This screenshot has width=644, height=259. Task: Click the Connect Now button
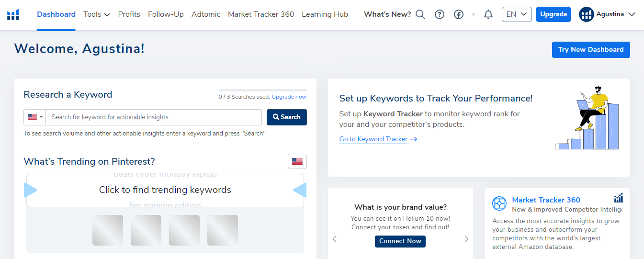point(400,241)
